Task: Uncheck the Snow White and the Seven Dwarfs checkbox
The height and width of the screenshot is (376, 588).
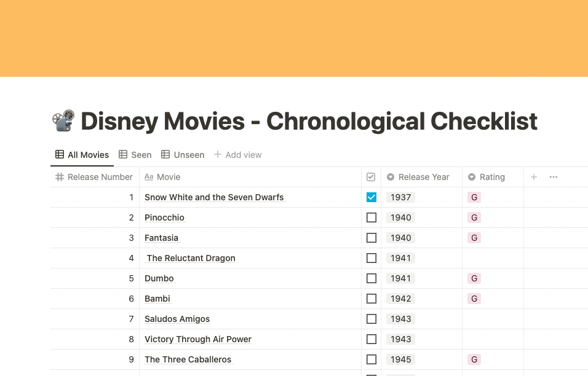Action: [x=371, y=197]
